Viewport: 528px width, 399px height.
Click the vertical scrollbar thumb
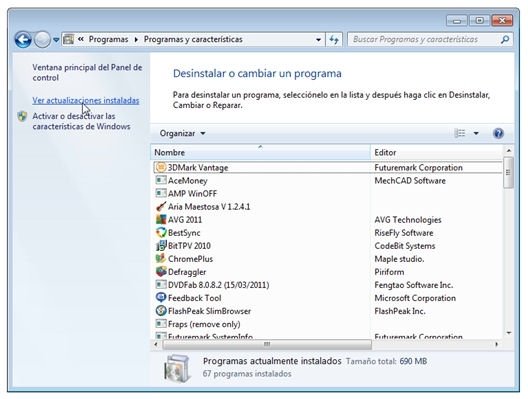tap(508, 172)
